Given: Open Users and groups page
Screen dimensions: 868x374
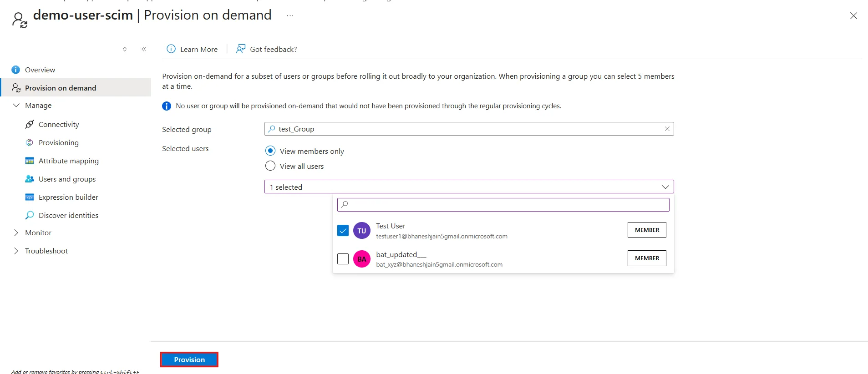Looking at the screenshot, I should tap(67, 179).
